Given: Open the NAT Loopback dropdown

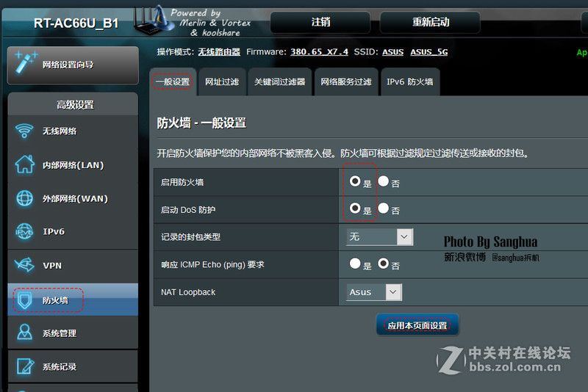Looking at the screenshot, I should coord(374,292).
